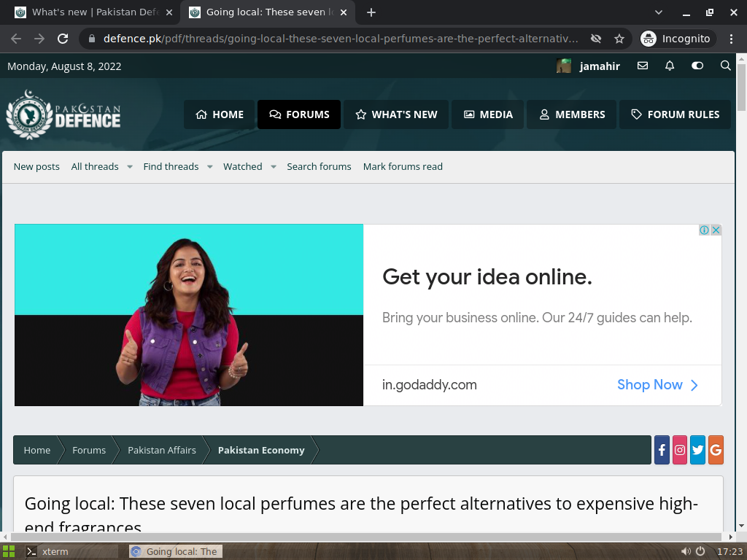This screenshot has width=747, height=560.
Task: Click Get your idea online headline
Action: [x=487, y=276]
